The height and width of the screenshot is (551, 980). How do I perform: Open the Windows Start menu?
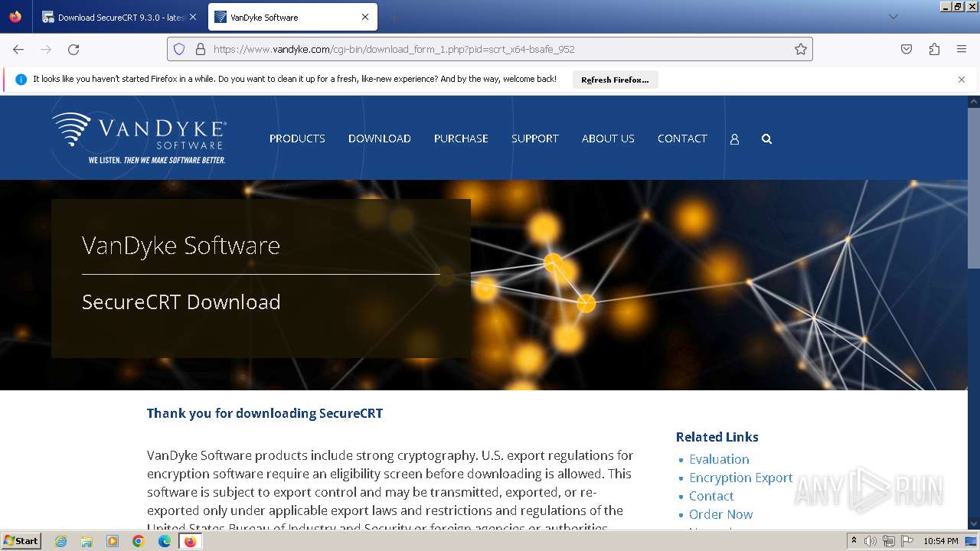pyautogui.click(x=21, y=541)
